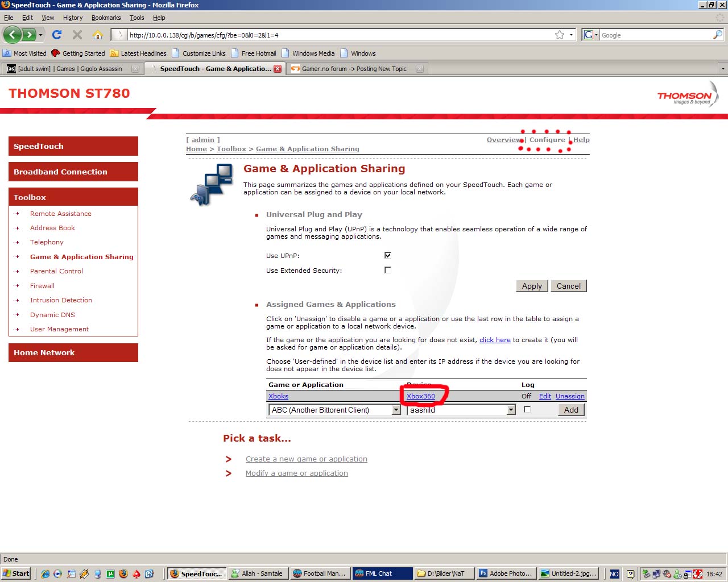
Task: Open the address bar history dropdown arrow
Action: click(571, 35)
